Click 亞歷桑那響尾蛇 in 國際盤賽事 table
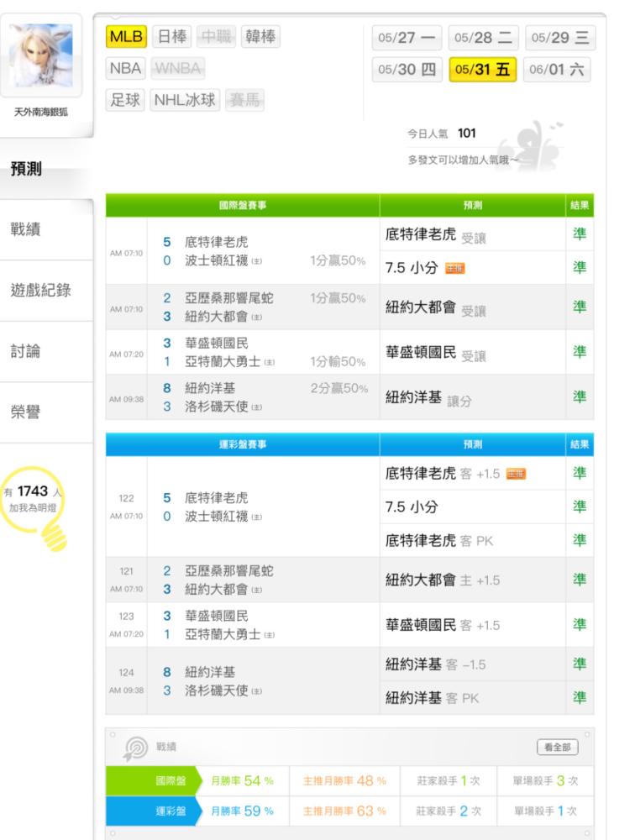635x840 pixels. coord(228,298)
